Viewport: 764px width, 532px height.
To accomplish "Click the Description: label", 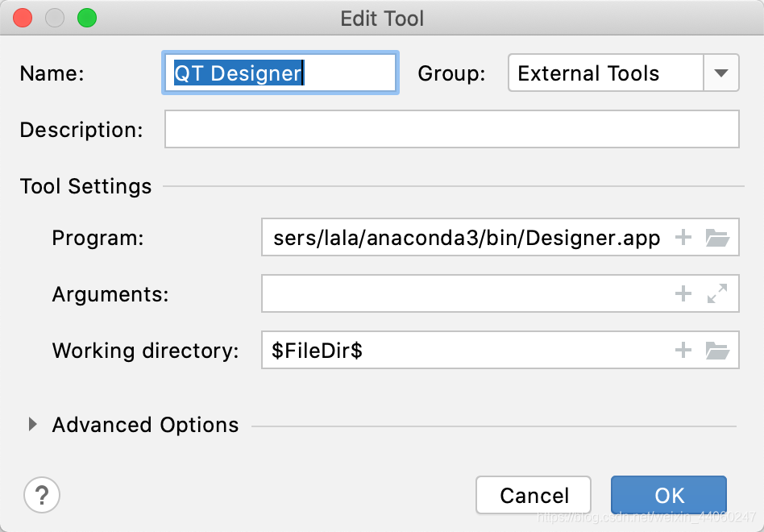I will click(81, 130).
